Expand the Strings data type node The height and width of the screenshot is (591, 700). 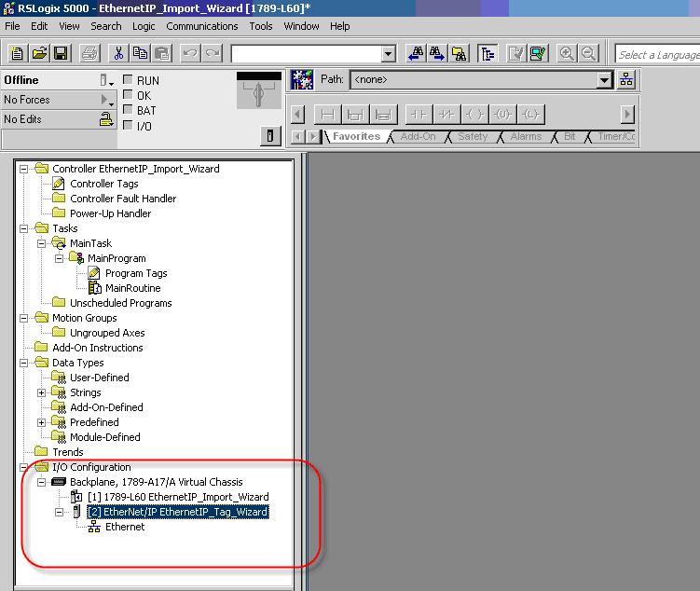(x=42, y=392)
